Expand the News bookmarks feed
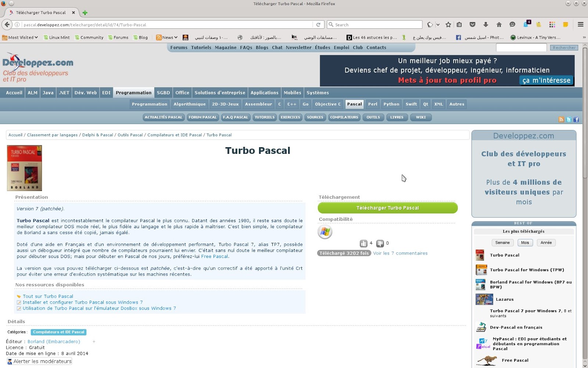This screenshot has height=368, width=588. [x=167, y=38]
